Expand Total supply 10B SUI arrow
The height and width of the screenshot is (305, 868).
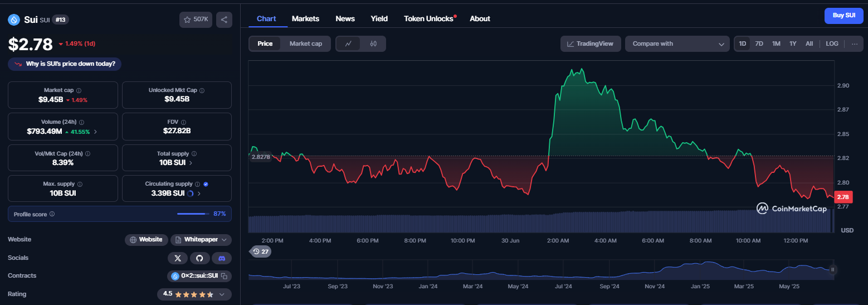click(191, 163)
